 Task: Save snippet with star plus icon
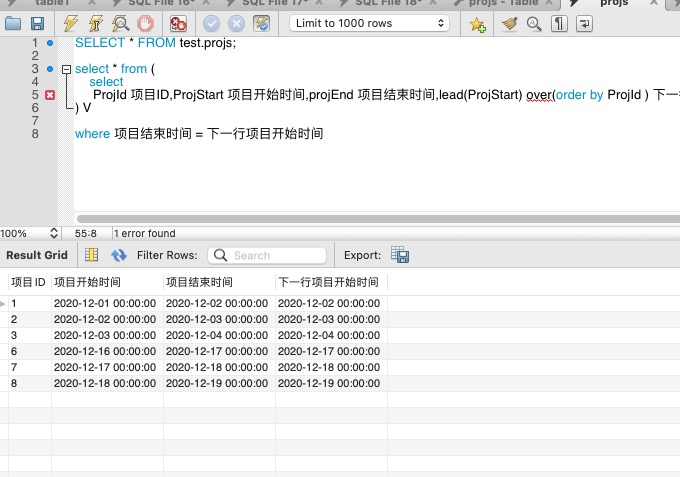pyautogui.click(x=477, y=24)
